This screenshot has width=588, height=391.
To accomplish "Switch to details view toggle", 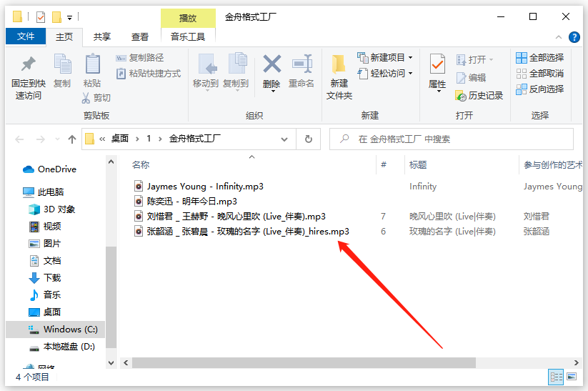I will pyautogui.click(x=556, y=376).
